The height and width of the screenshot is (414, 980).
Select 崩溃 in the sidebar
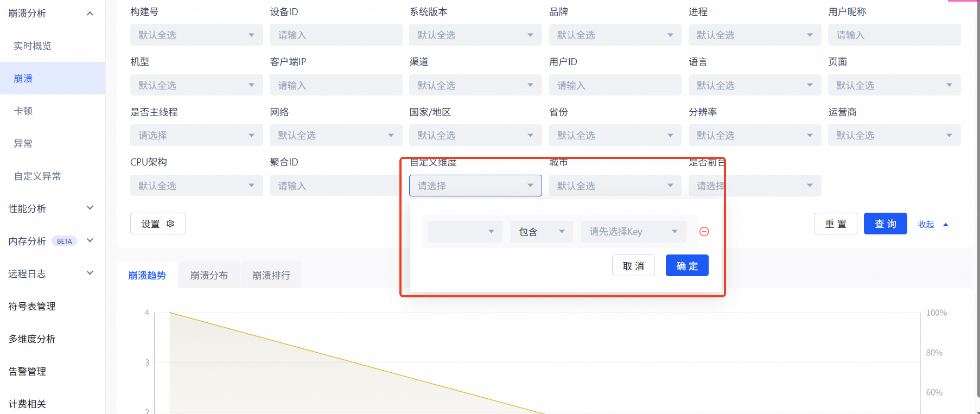(53, 78)
